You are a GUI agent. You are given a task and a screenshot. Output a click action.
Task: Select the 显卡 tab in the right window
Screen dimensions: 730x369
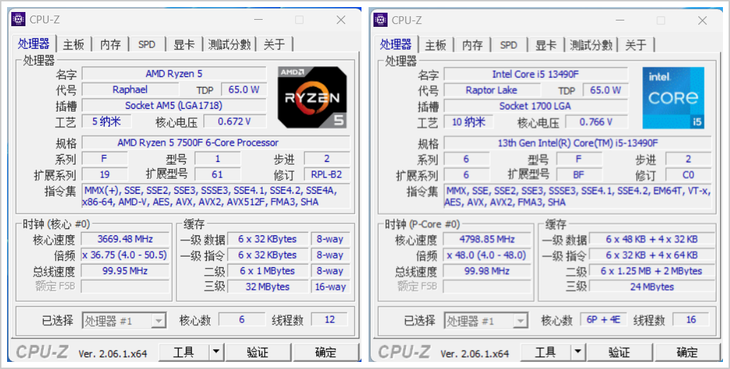click(x=546, y=45)
